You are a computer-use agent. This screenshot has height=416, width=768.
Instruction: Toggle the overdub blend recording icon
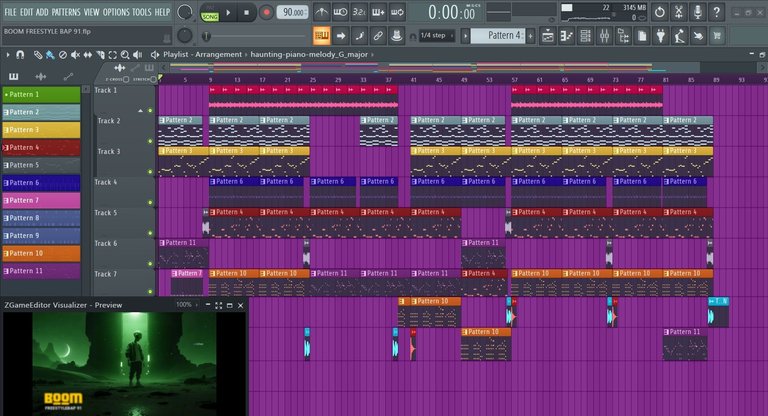point(378,12)
